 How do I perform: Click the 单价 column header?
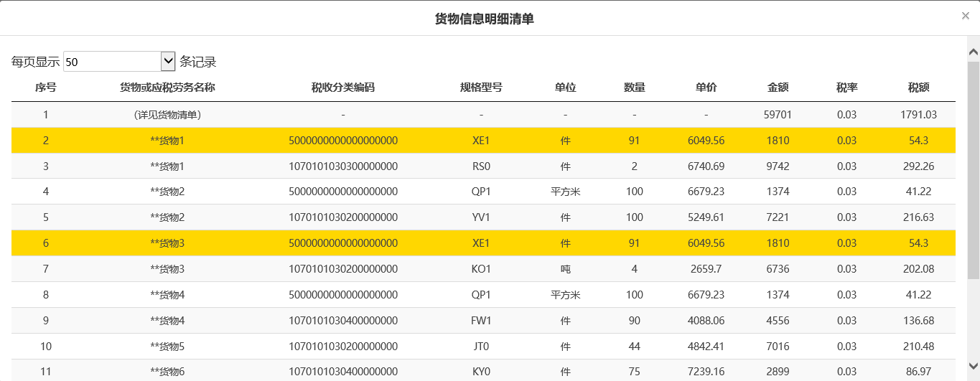pos(706,88)
